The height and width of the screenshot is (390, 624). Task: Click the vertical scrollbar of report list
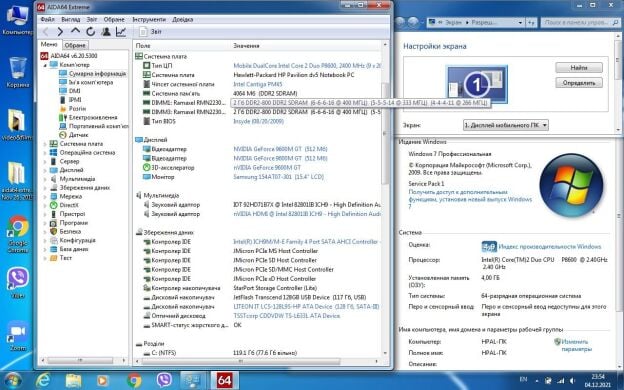385,134
